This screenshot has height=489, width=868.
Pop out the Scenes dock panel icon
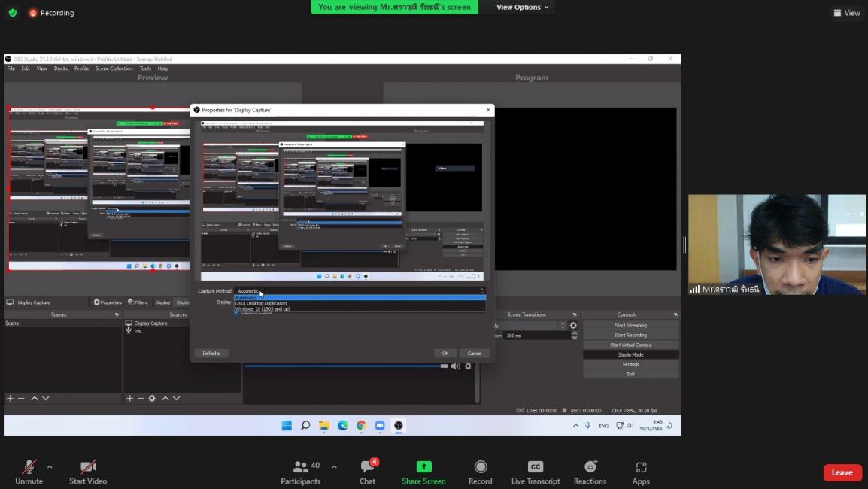point(117,314)
